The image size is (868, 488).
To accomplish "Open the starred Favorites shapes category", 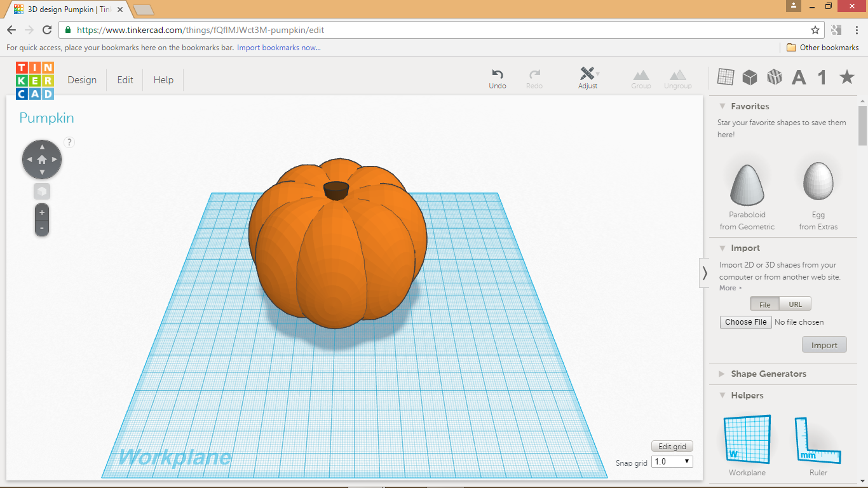I will (846, 76).
